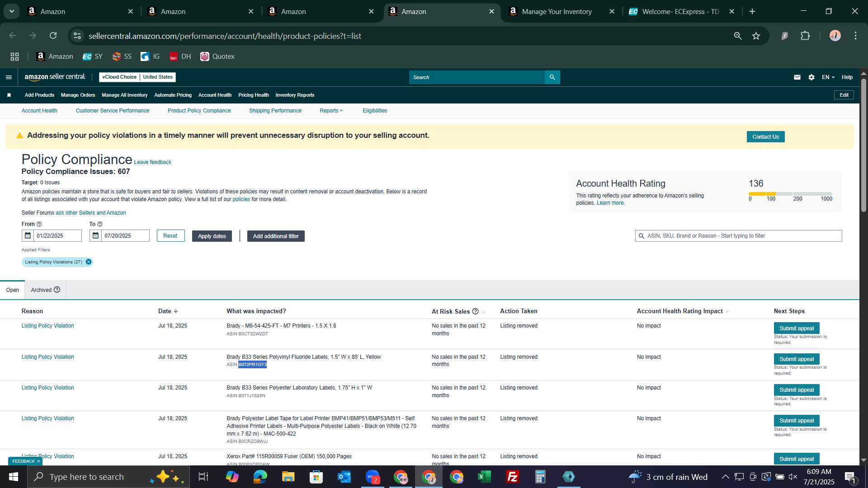Image resolution: width=868 pixels, height=488 pixels.
Task: Click the browser reload button
Action: pos(53,36)
